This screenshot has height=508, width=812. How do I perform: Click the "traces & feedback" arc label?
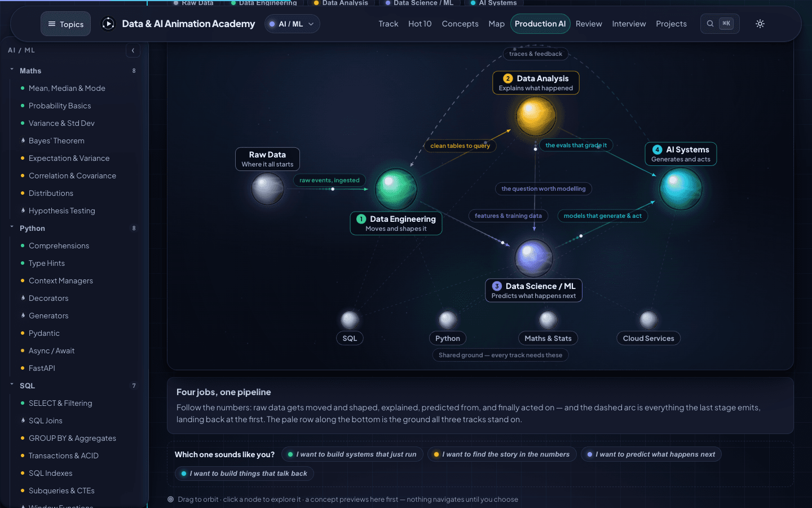(536, 54)
